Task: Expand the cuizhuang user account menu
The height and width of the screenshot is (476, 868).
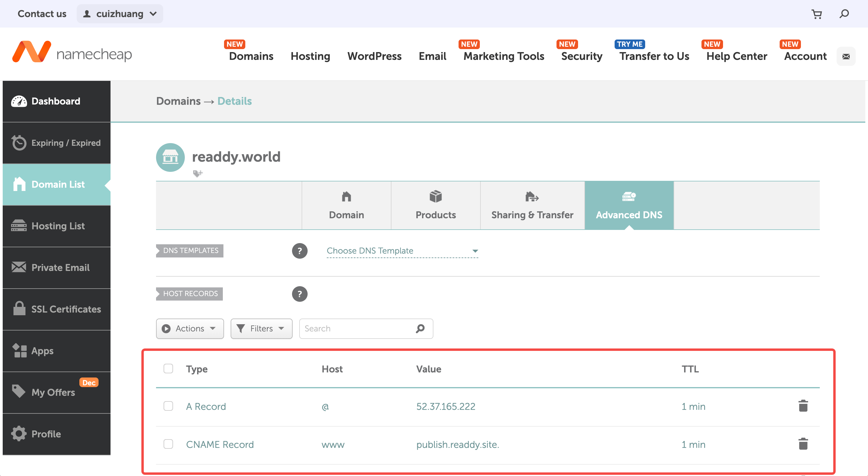Action: [x=120, y=14]
